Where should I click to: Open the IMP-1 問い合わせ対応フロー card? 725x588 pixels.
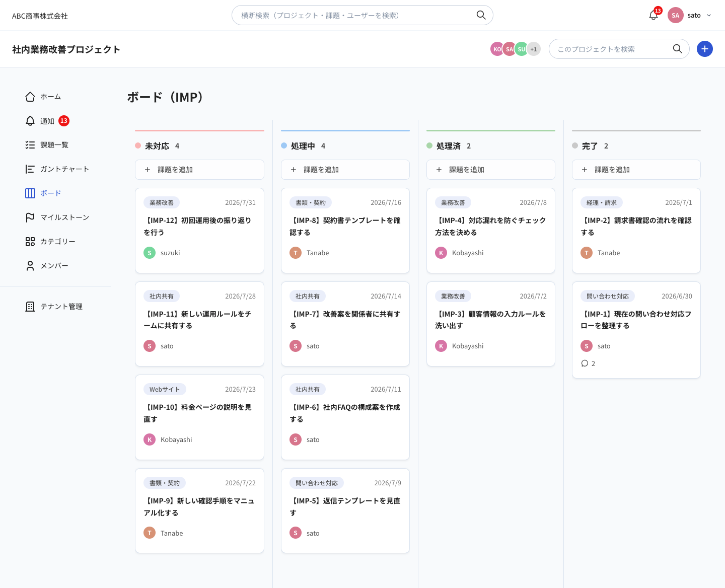[636, 330]
